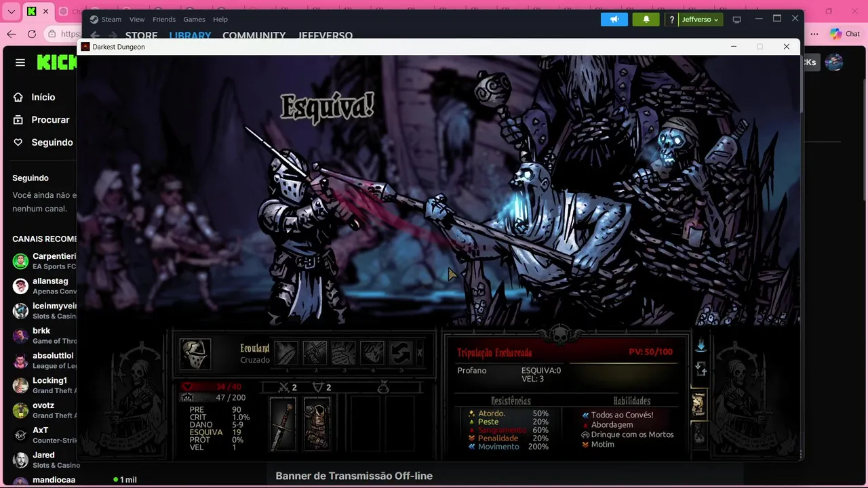Click the stress bar showing 47/200

[x=214, y=398]
